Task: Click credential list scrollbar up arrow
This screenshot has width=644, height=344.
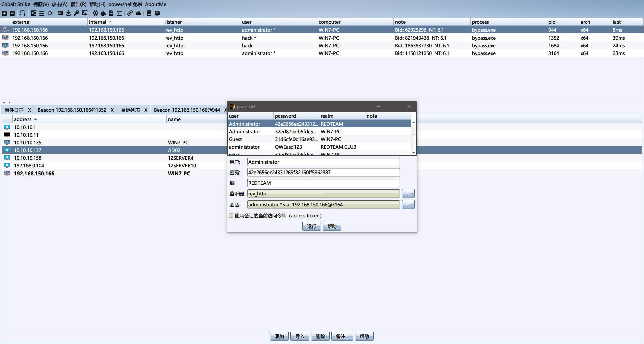Action: 414,122
